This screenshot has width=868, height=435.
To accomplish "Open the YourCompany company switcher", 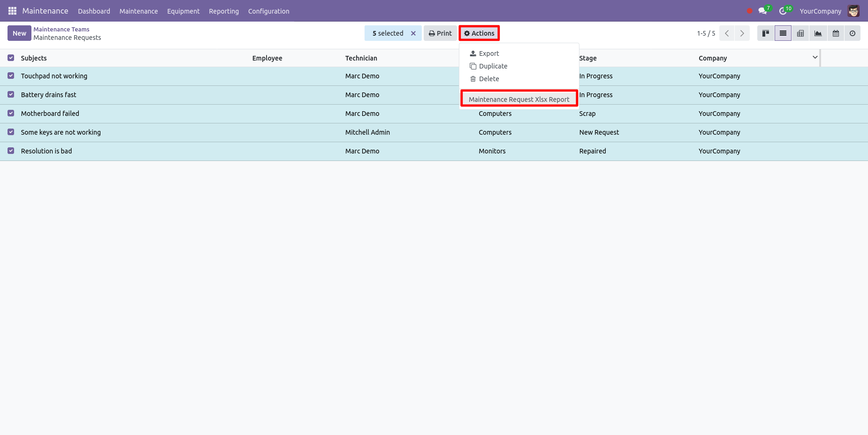I will coord(820,11).
